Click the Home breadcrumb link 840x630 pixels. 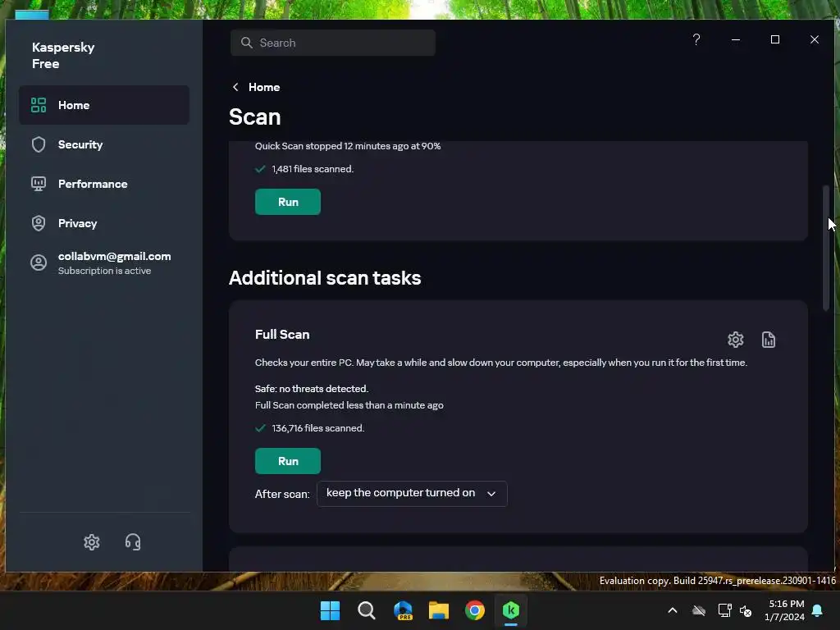(264, 87)
